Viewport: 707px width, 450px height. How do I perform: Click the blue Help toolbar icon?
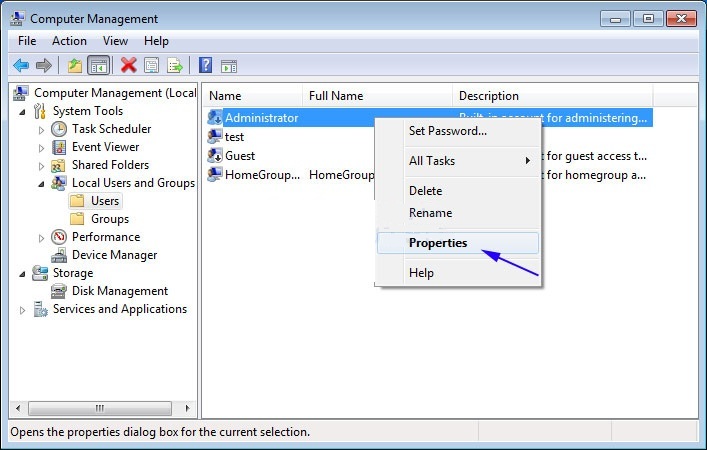(205, 66)
